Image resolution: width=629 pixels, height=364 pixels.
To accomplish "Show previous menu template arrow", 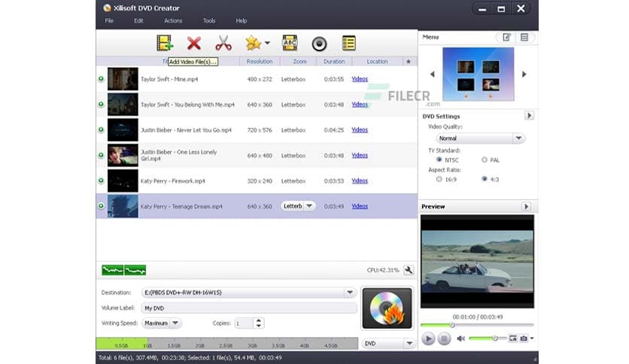I will click(433, 74).
